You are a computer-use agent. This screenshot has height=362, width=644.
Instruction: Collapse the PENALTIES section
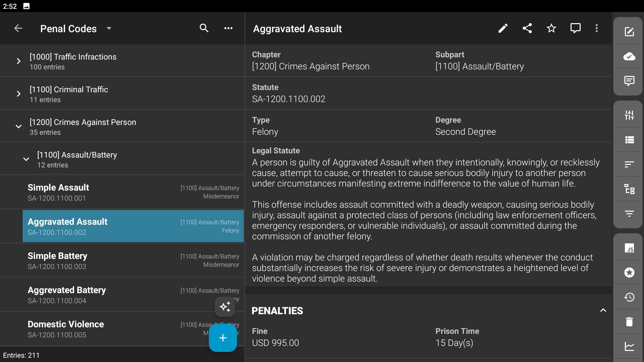click(603, 310)
